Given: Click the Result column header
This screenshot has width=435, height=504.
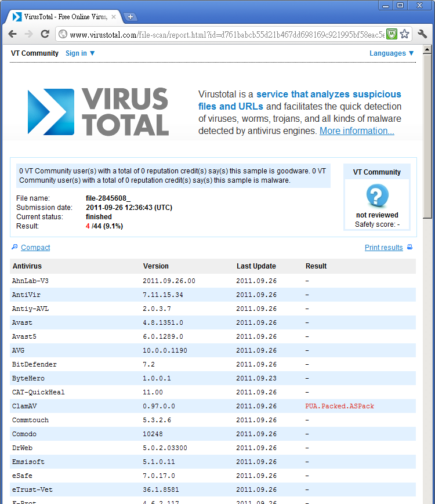Looking at the screenshot, I should click(316, 266).
